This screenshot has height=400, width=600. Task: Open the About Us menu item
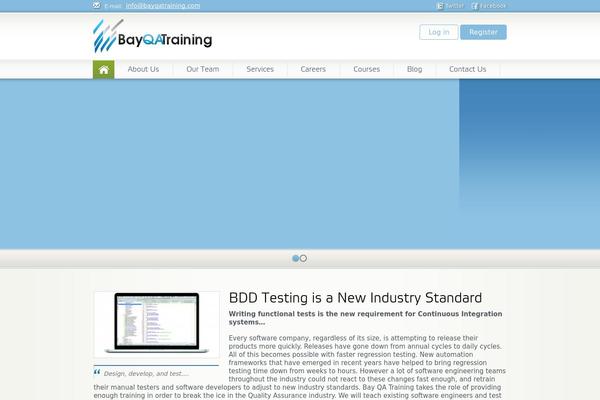tap(143, 69)
